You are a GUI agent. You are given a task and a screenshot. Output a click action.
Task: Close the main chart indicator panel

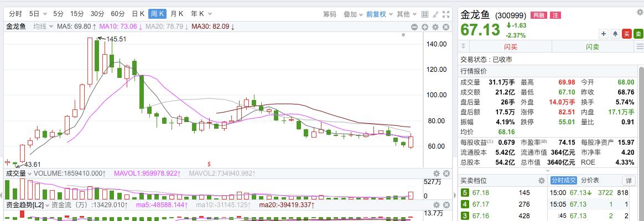click(x=445, y=28)
